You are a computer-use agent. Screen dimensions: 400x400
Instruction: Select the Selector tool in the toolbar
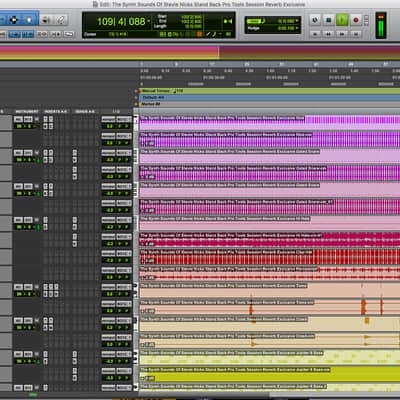pos(13,20)
